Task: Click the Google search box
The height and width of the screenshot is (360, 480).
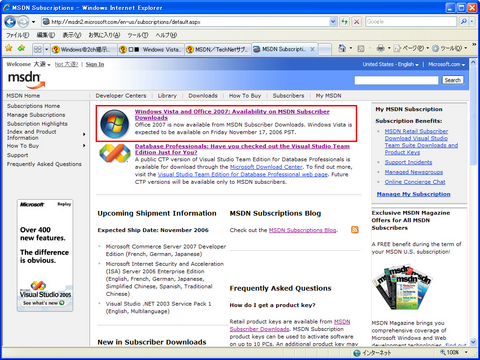Action: pyautogui.click(x=411, y=22)
